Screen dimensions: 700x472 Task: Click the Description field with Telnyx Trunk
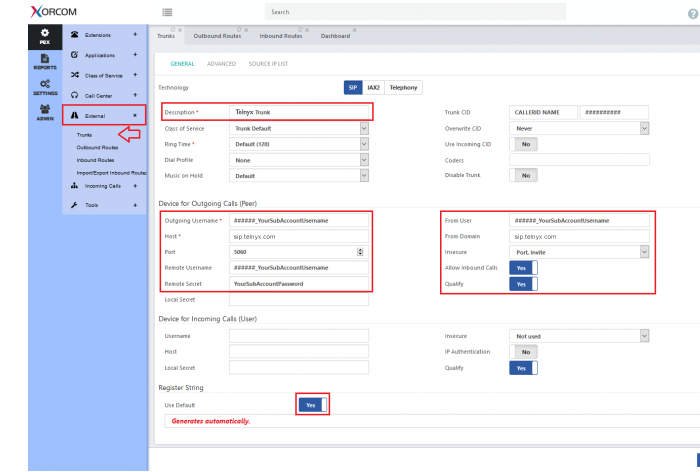[x=300, y=112]
